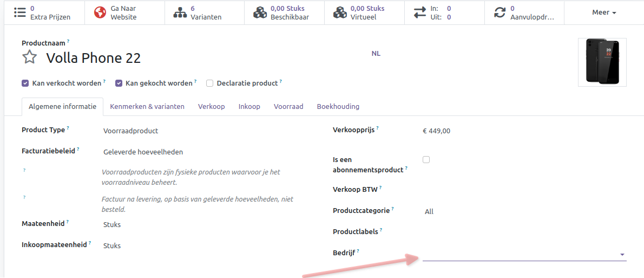Image resolution: width=644 pixels, height=278 pixels.
Task: Click the In/Uit transfer arrows icon
Action: click(419, 12)
